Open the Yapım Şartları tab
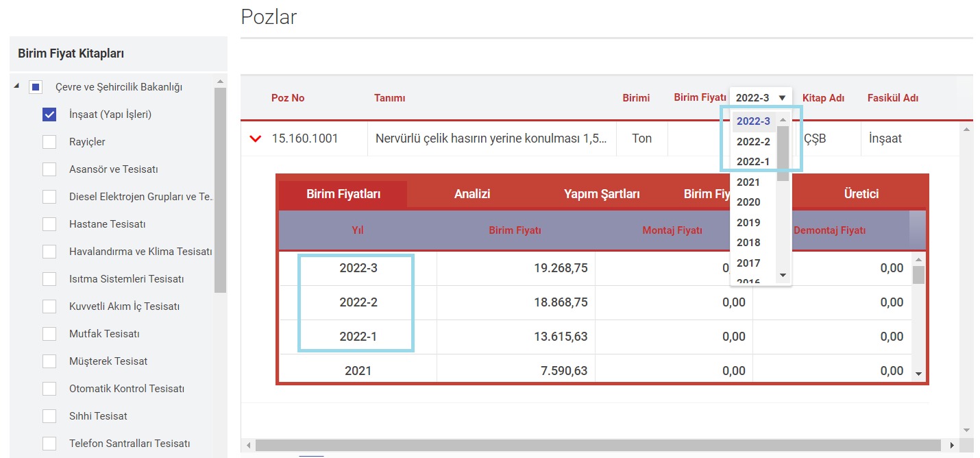This screenshot has height=458, width=980. [602, 194]
